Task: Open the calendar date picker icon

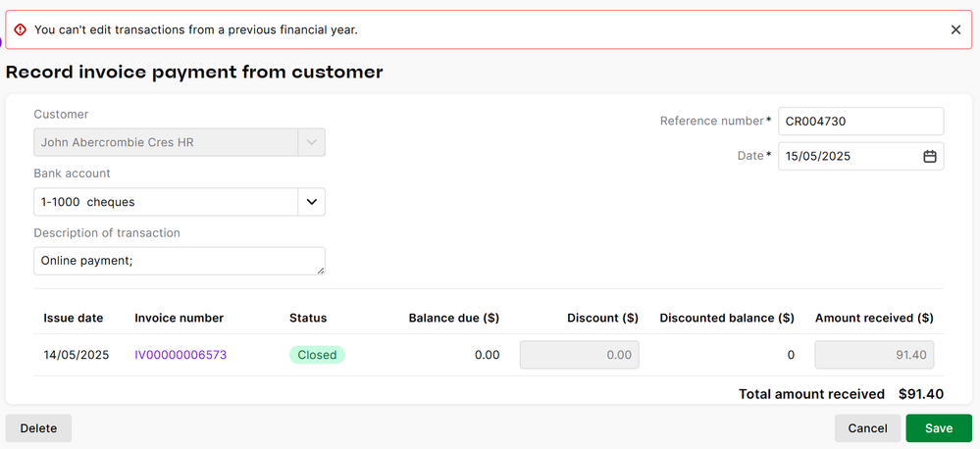Action: (x=929, y=156)
